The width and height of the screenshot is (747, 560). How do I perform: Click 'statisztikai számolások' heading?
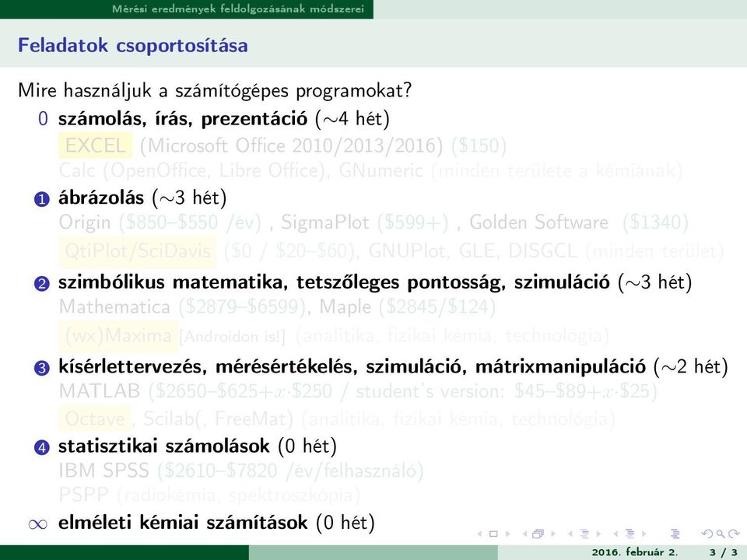coord(164,446)
